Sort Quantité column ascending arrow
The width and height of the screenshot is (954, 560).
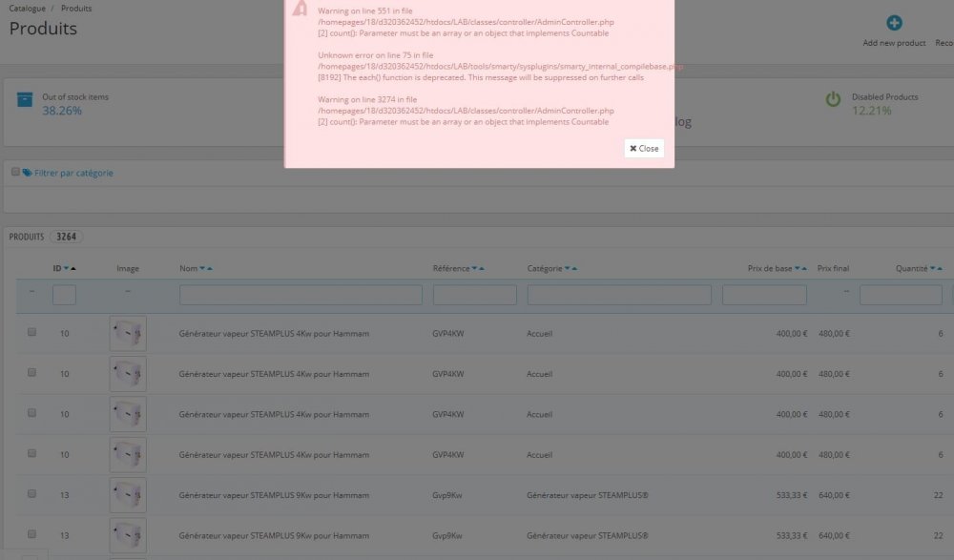(x=940, y=268)
